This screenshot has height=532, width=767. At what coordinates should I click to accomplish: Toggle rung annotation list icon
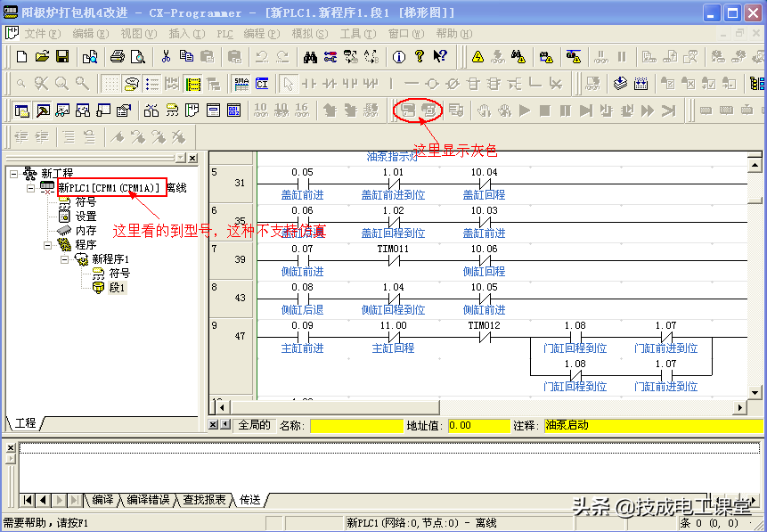pyautogui.click(x=152, y=84)
